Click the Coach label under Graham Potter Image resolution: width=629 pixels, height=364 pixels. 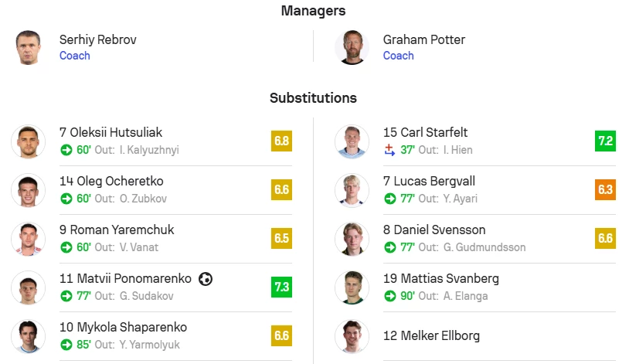[398, 56]
